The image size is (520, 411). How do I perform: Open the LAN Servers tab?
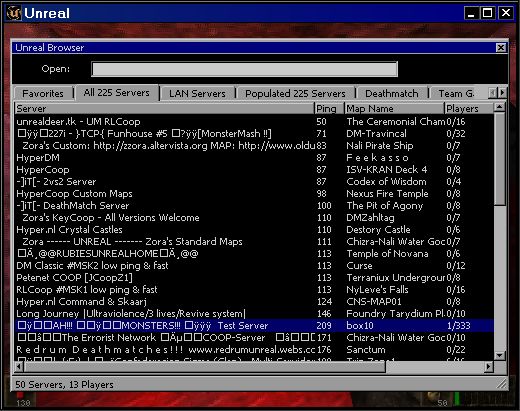coord(197,93)
